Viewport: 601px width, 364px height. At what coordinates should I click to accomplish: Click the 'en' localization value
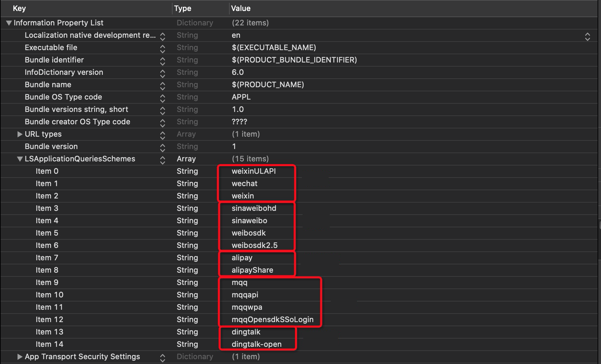click(x=236, y=35)
